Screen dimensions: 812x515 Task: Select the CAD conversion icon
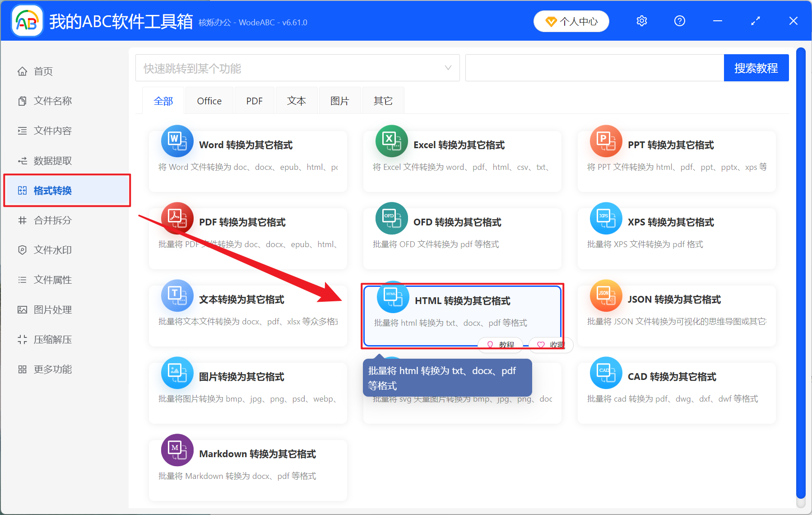point(606,373)
